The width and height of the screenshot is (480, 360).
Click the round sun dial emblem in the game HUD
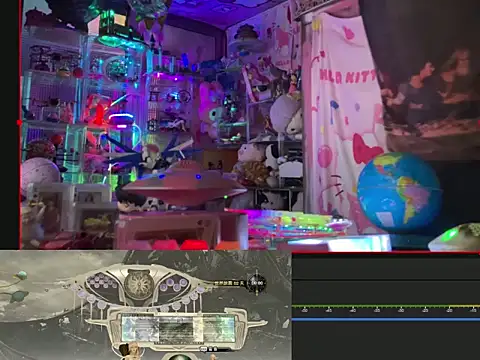[139, 285]
